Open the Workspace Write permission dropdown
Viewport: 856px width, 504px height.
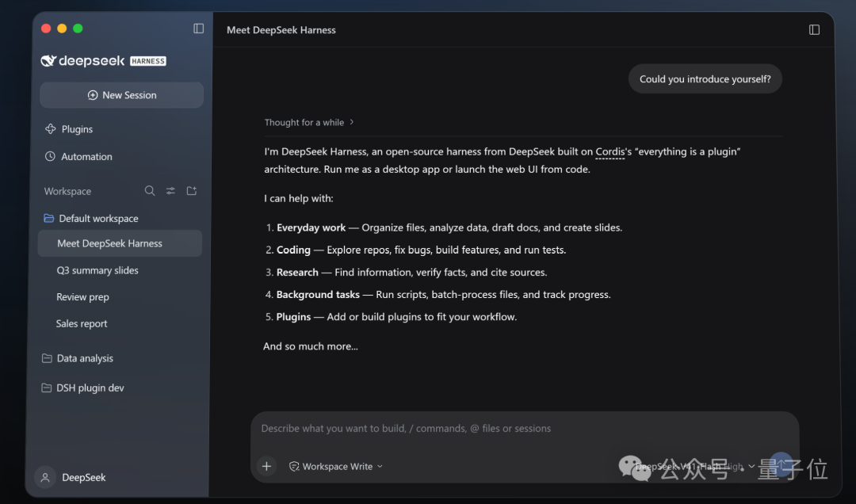coord(336,466)
